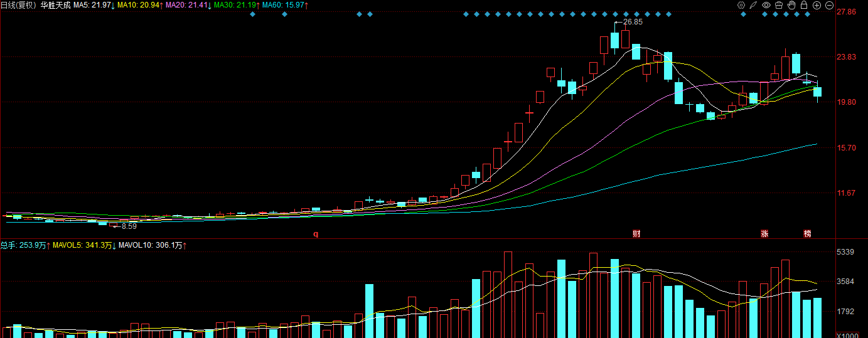Zoom out with the minus icon

[829, 5]
